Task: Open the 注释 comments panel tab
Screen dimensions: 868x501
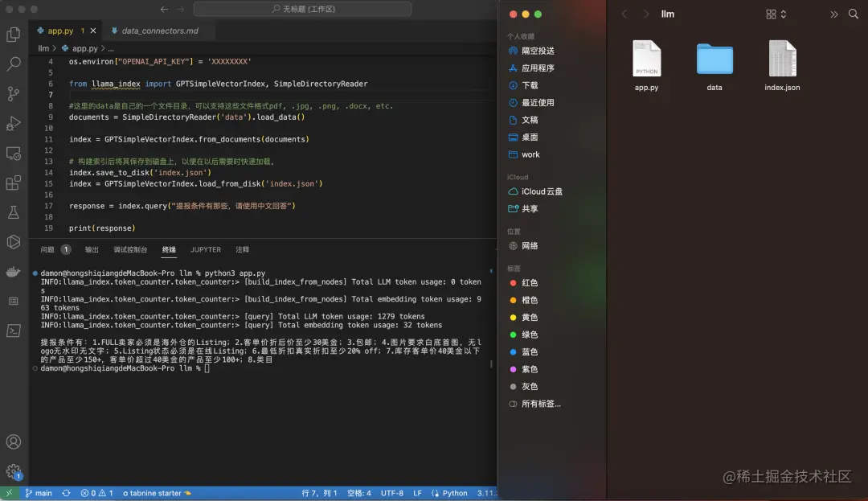Action: (243, 249)
